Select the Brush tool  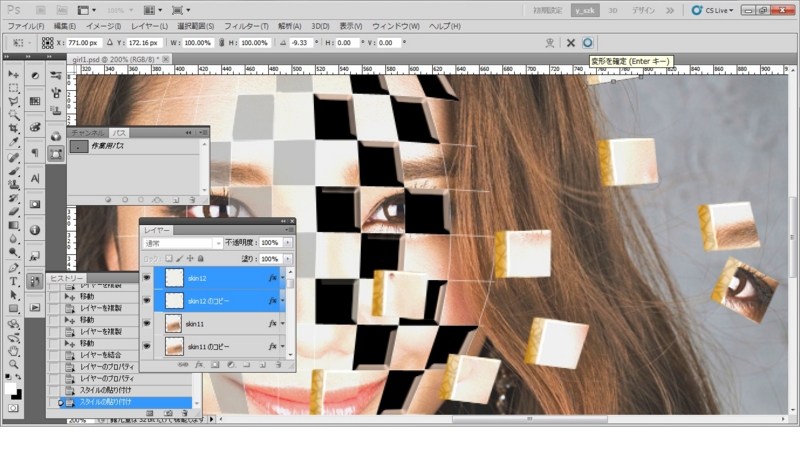13,171
